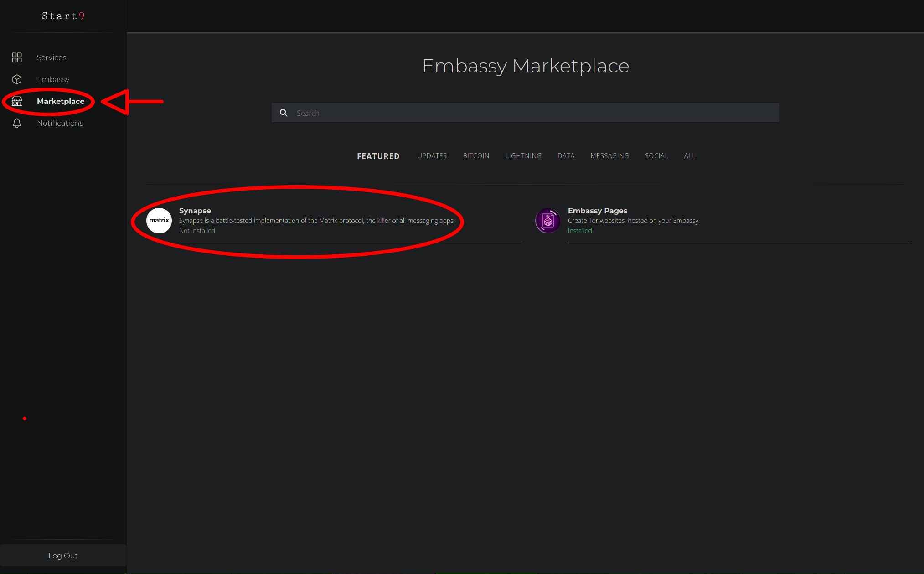The height and width of the screenshot is (574, 924).
Task: Click the Notifications bell icon
Action: tap(17, 123)
